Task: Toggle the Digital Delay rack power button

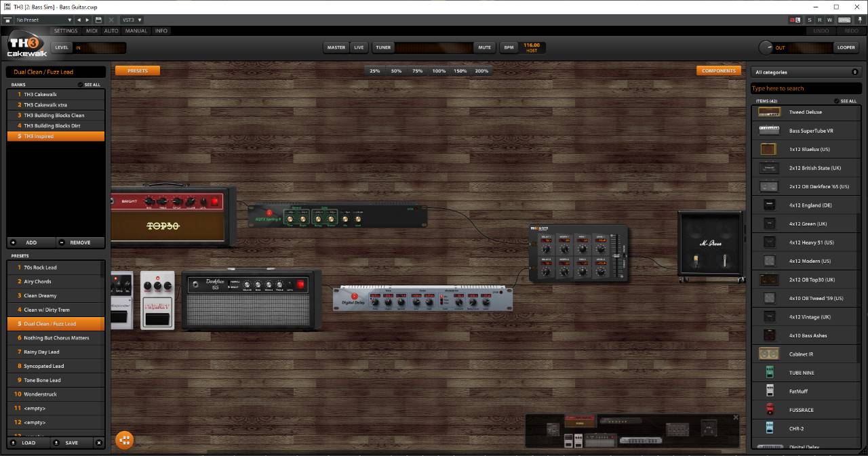Action: (353, 296)
